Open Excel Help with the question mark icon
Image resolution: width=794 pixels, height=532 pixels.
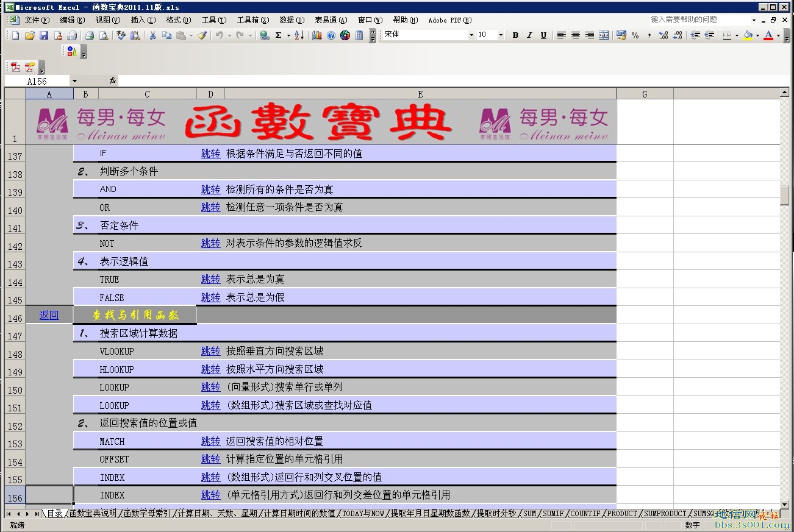click(x=331, y=35)
